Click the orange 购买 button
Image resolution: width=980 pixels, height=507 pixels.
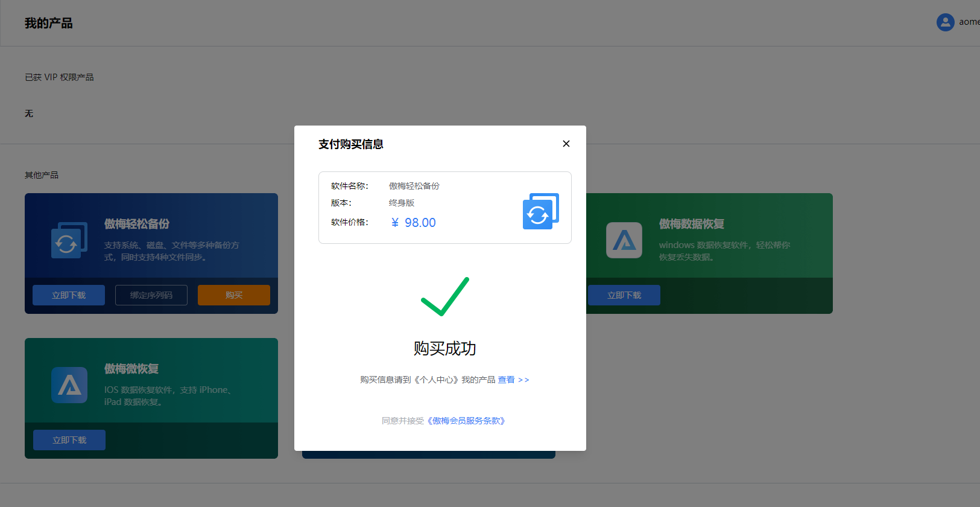234,295
